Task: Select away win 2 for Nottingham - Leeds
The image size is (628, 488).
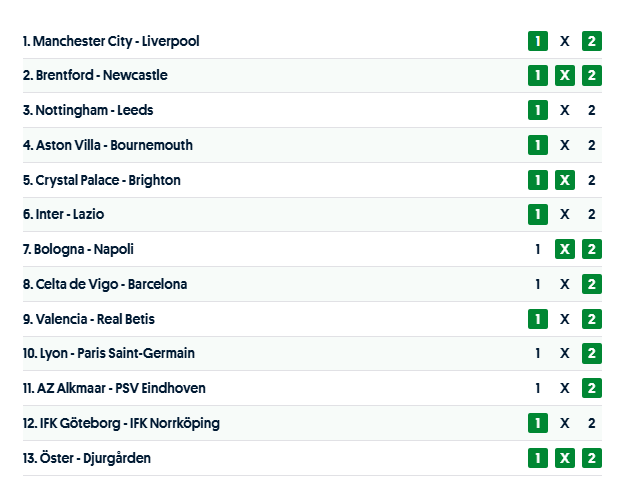Action: pos(592,110)
